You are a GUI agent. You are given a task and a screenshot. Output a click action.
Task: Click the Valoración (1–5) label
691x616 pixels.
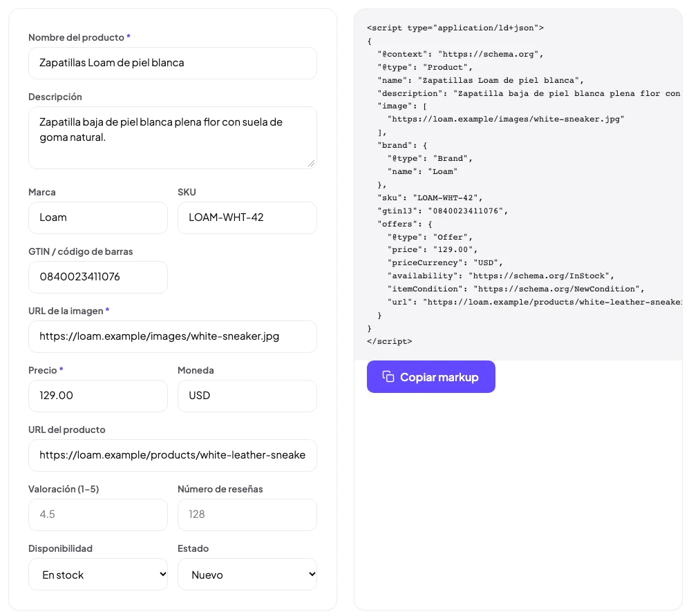pos(64,489)
